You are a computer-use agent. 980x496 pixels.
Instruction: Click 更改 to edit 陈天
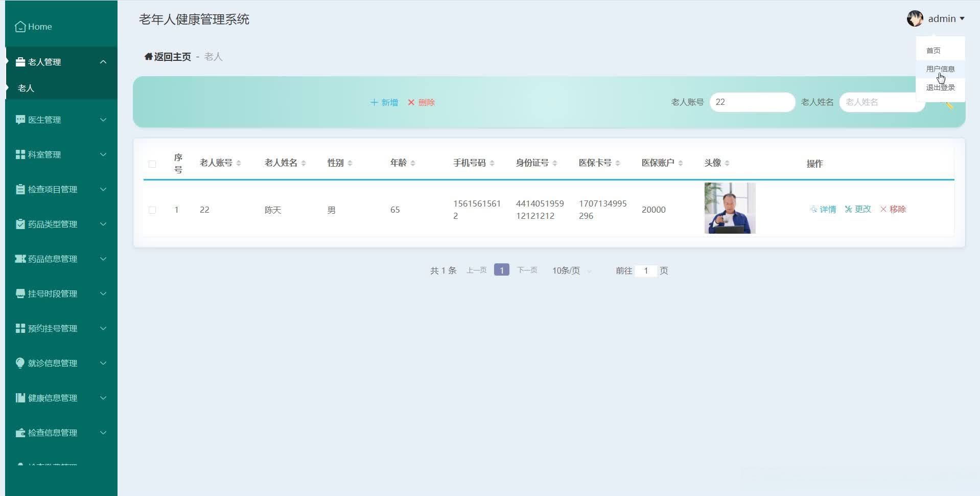(858, 209)
